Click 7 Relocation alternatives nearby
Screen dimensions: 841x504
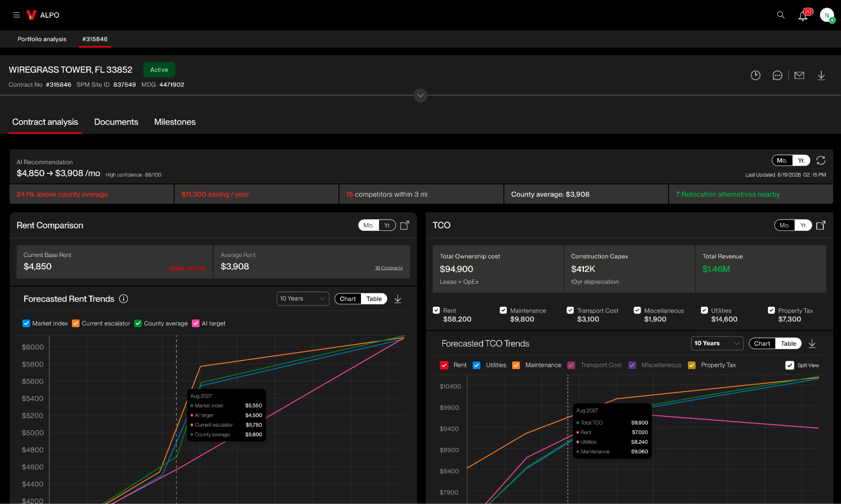[751, 194]
